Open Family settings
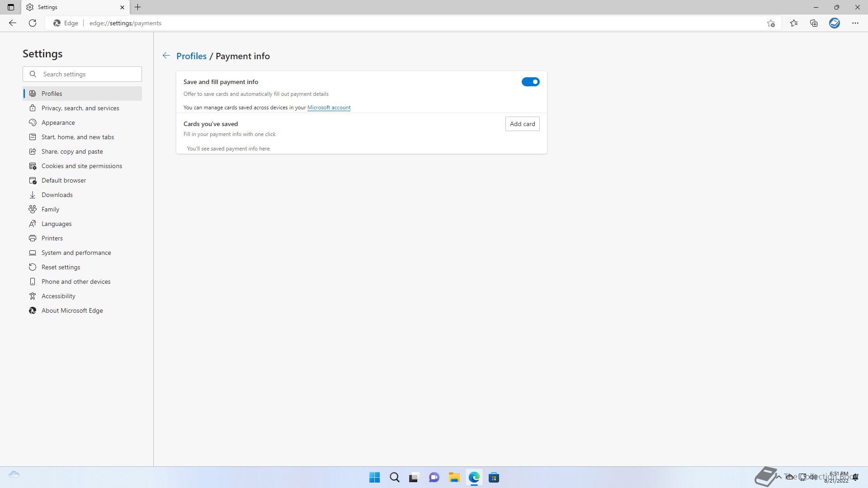Image resolution: width=868 pixels, height=488 pixels. click(x=82, y=209)
